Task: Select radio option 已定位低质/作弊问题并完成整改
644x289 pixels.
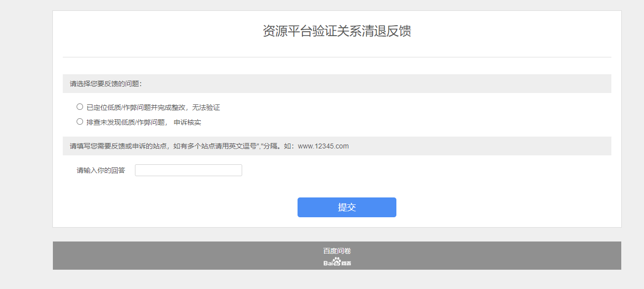Action: [x=80, y=107]
